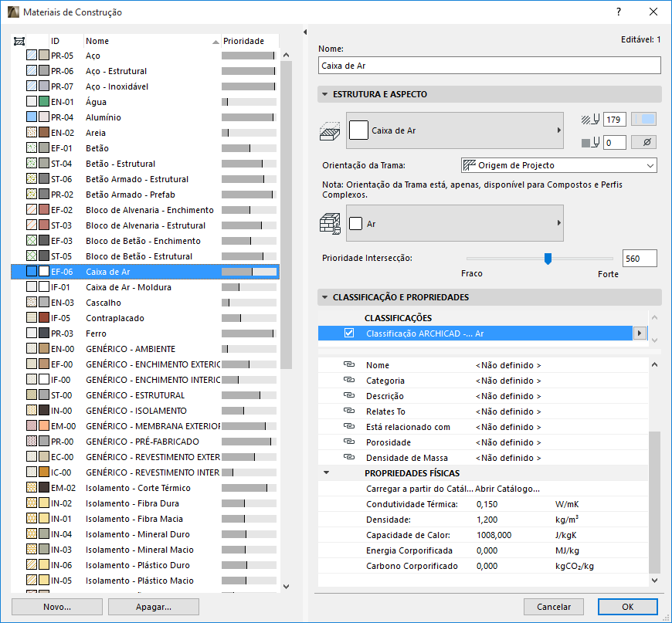
Task: Click the crosshatch icon of Bloco de Betão - Enchimento
Action: (x=32, y=240)
